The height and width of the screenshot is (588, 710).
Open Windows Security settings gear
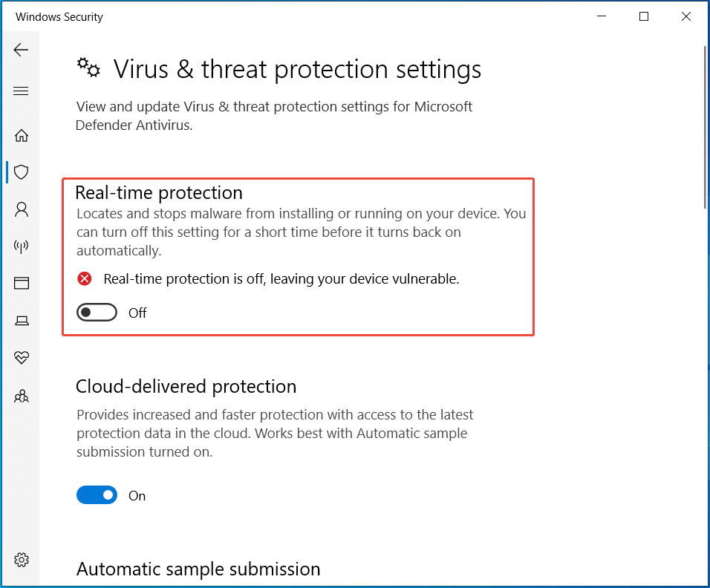(x=21, y=559)
